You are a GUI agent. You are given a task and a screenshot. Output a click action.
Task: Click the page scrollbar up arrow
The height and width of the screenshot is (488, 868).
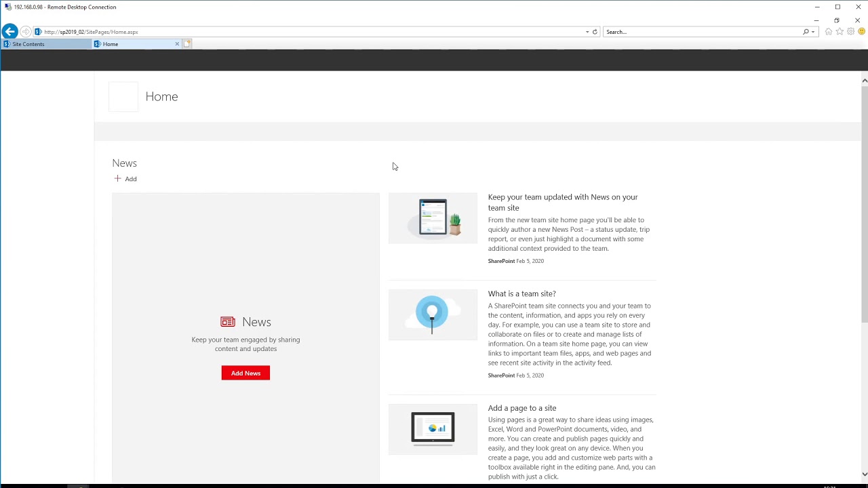[865, 81]
